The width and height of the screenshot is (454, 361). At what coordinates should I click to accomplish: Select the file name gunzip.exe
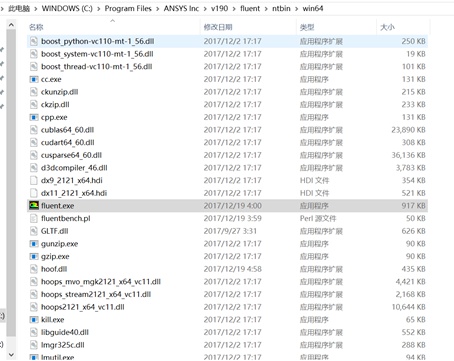[x=59, y=244]
